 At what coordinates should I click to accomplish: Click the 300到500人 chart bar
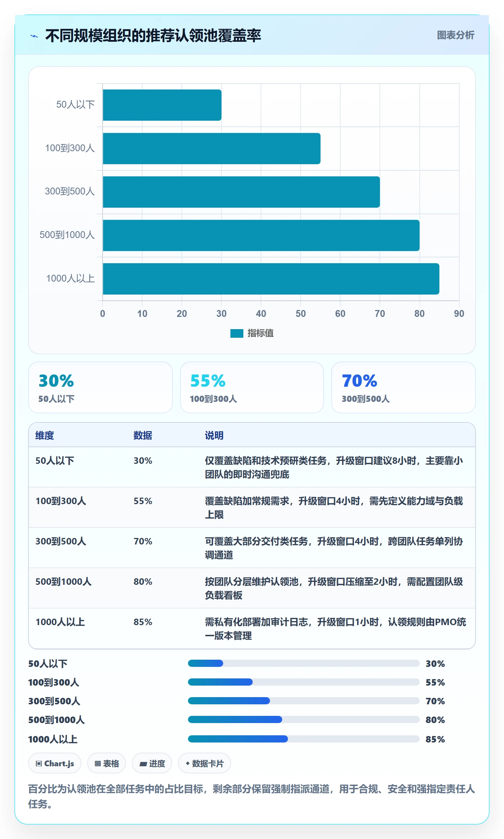(x=241, y=192)
